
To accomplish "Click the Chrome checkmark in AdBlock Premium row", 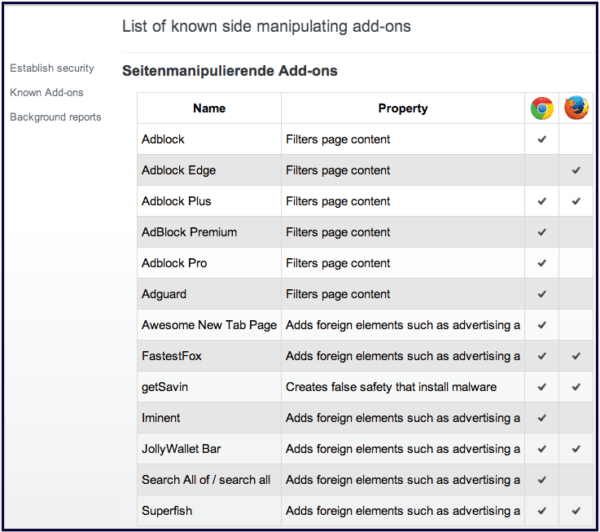I will [x=541, y=232].
